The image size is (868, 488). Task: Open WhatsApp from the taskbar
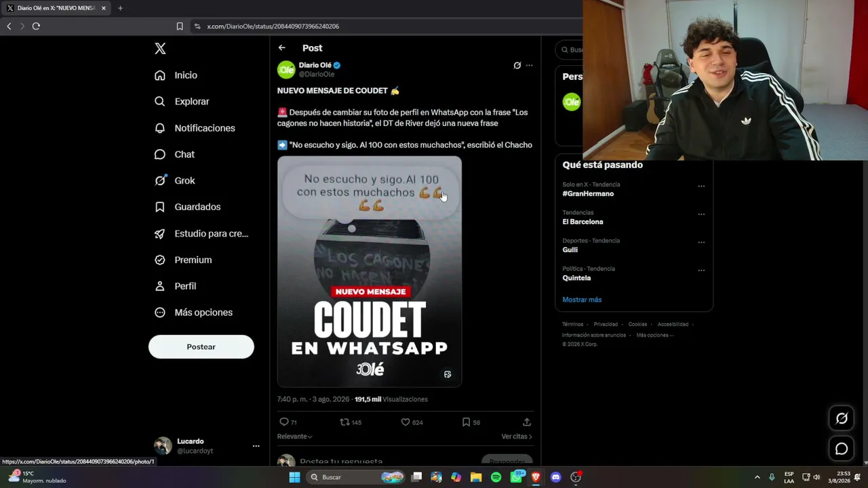(517, 477)
